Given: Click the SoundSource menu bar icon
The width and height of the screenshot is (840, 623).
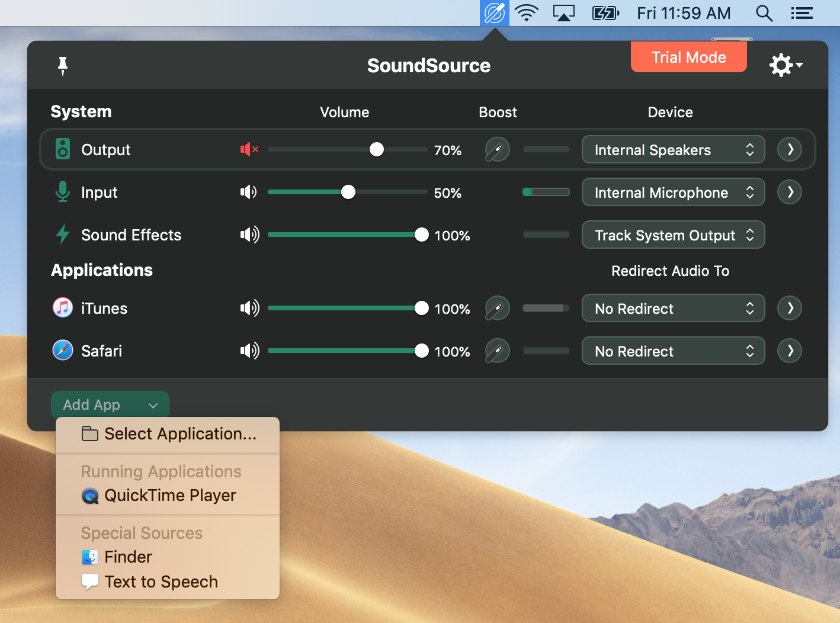Looking at the screenshot, I should click(494, 13).
